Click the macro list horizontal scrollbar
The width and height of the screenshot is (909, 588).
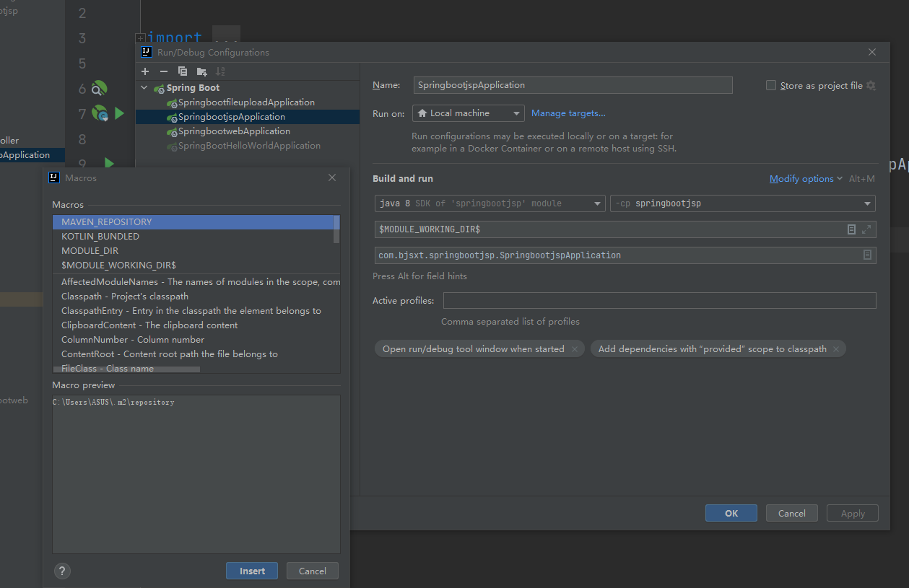[x=126, y=369]
